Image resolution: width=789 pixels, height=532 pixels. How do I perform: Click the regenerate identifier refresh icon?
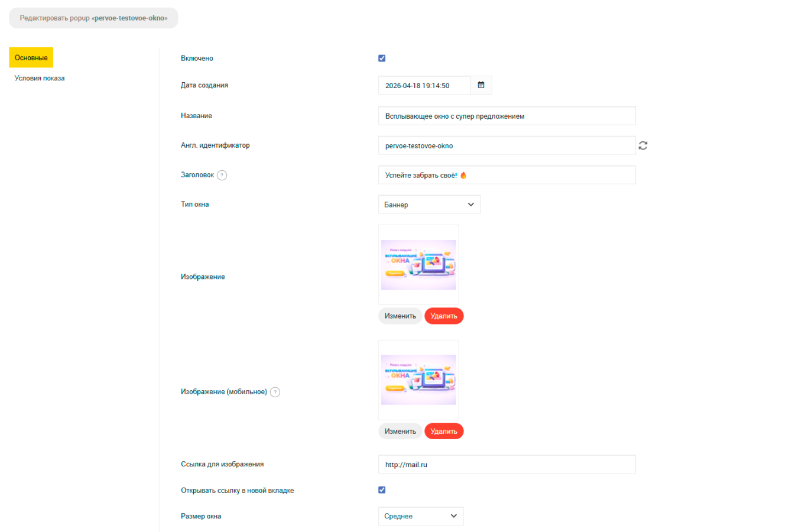coord(643,145)
